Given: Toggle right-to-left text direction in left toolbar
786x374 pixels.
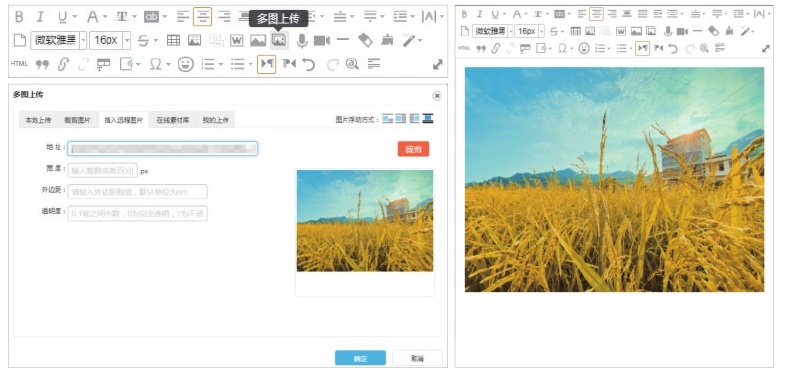Looking at the screenshot, I should 289,64.
